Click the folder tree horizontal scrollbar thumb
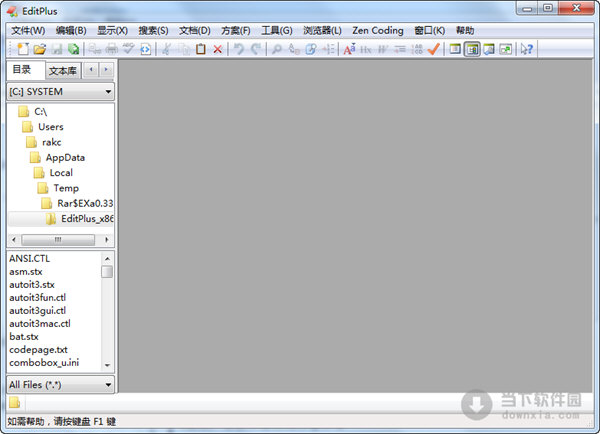This screenshot has width=600, height=434. [58, 240]
